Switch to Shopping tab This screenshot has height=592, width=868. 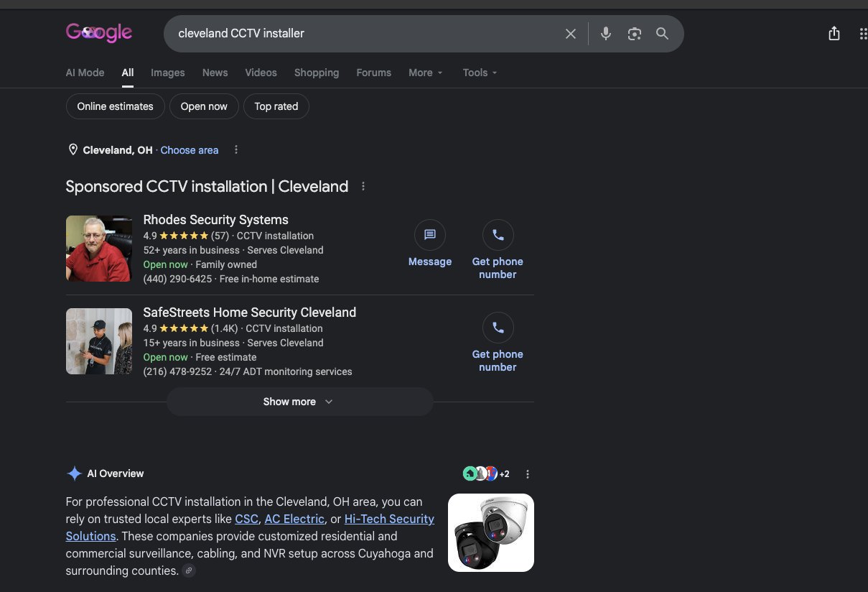317,73
